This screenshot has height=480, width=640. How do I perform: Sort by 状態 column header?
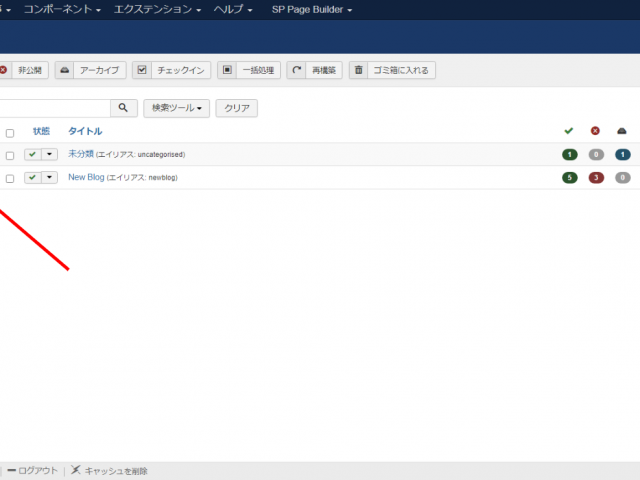[41, 131]
